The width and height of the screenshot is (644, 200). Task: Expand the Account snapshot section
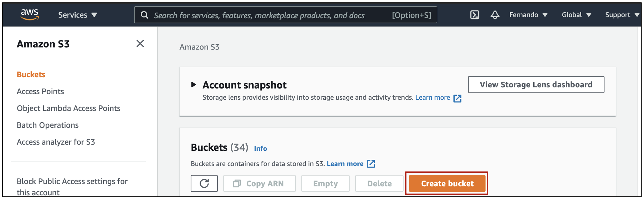[194, 85]
